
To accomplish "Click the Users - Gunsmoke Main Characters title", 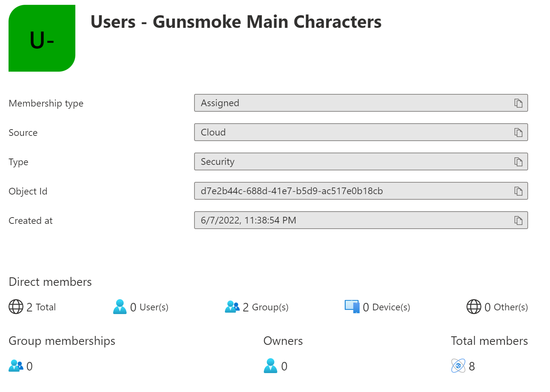I will tap(236, 22).
